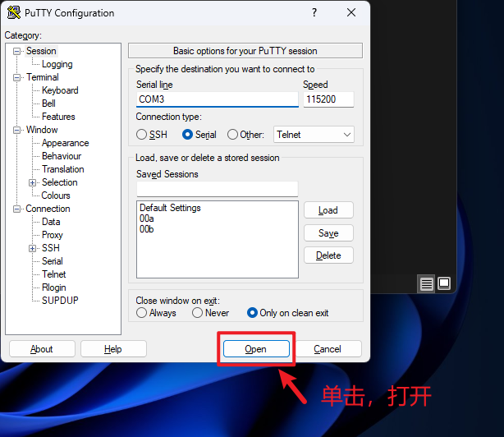This screenshot has height=437, width=504.
Task: Close the PuTTY Configuration dialog
Action: [x=351, y=12]
